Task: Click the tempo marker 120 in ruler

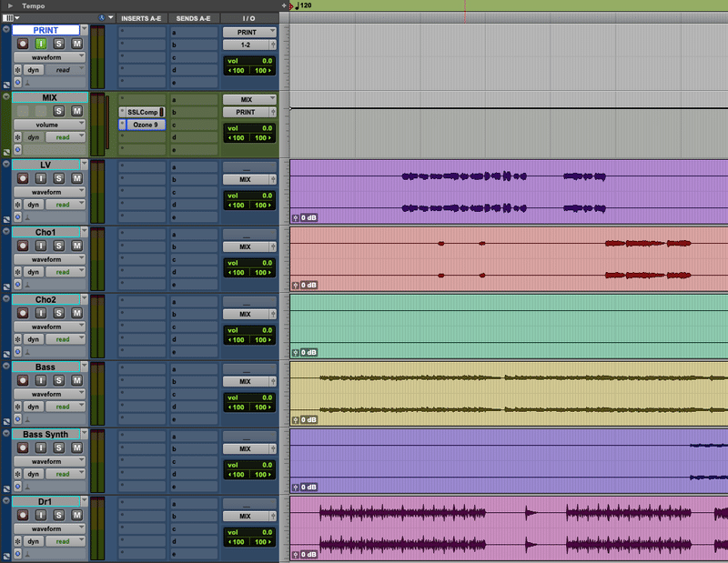Action: (x=302, y=5)
